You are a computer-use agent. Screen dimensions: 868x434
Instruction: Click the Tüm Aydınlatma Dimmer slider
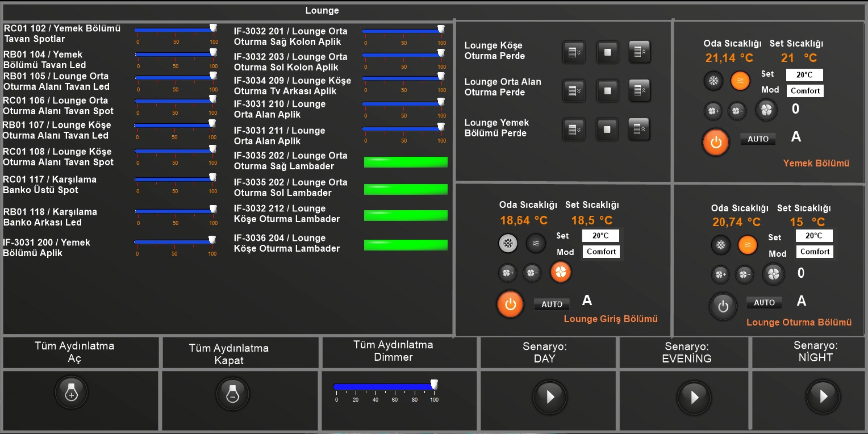tap(384, 387)
